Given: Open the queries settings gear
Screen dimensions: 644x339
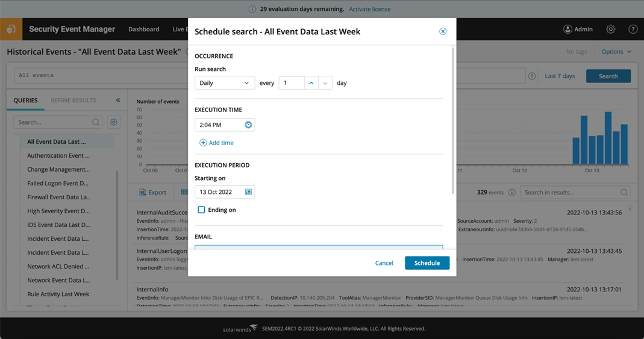Looking at the screenshot, I should (114, 122).
